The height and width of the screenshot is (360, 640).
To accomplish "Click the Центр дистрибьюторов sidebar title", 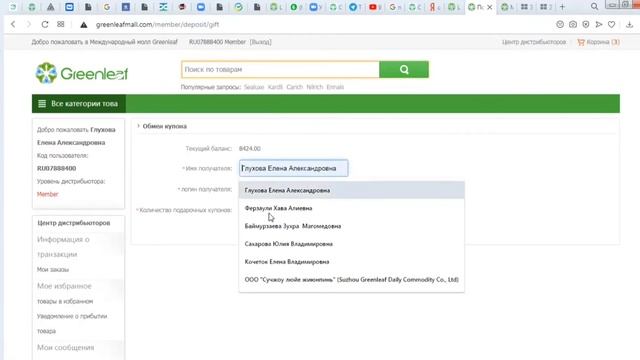I will click(x=74, y=223).
